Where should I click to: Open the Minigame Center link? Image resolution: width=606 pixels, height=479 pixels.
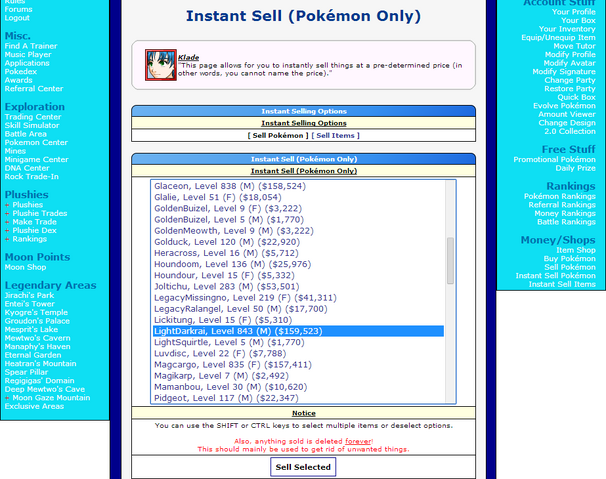tap(36, 159)
